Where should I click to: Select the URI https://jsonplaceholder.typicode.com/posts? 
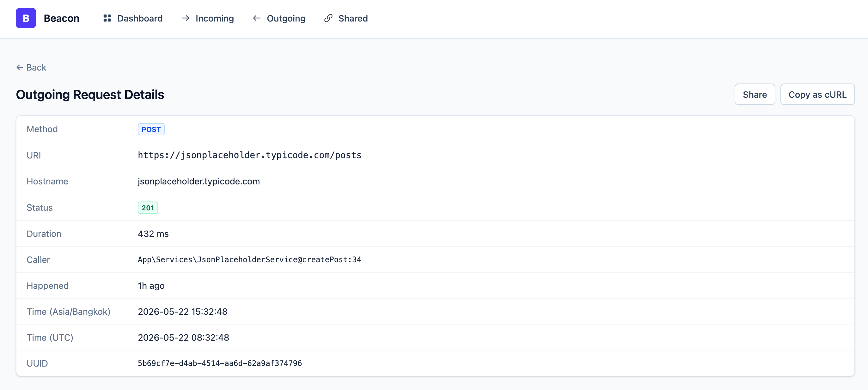(x=250, y=155)
